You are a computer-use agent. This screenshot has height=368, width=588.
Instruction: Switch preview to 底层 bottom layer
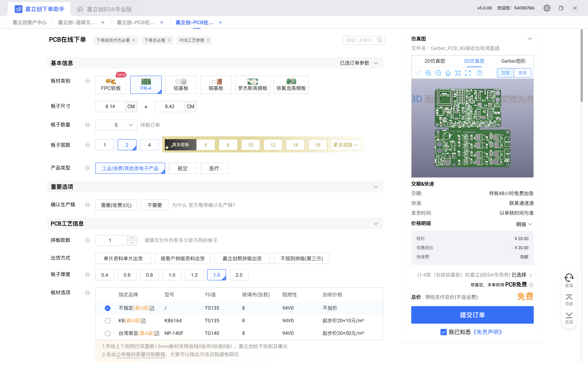tap(522, 73)
